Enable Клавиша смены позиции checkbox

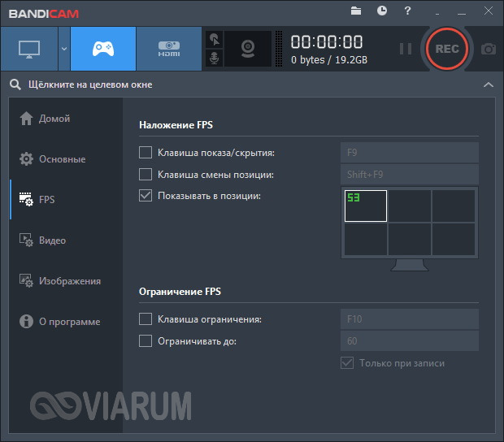click(x=146, y=175)
